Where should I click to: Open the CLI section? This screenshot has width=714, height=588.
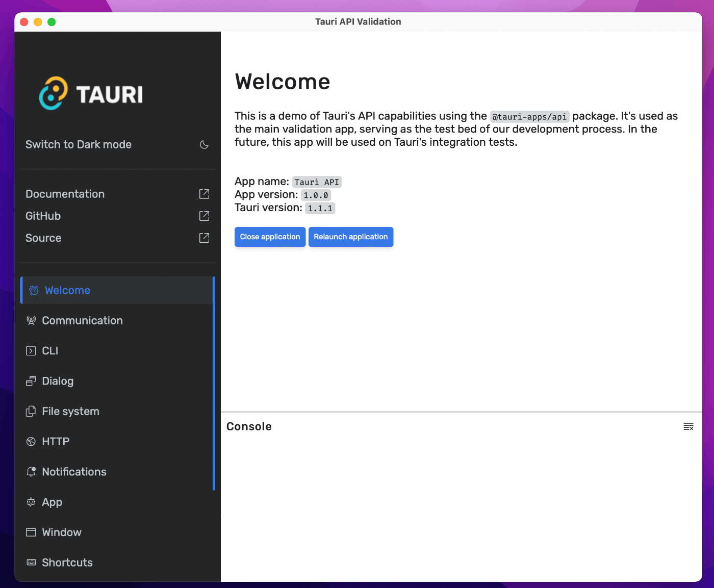pyautogui.click(x=116, y=351)
